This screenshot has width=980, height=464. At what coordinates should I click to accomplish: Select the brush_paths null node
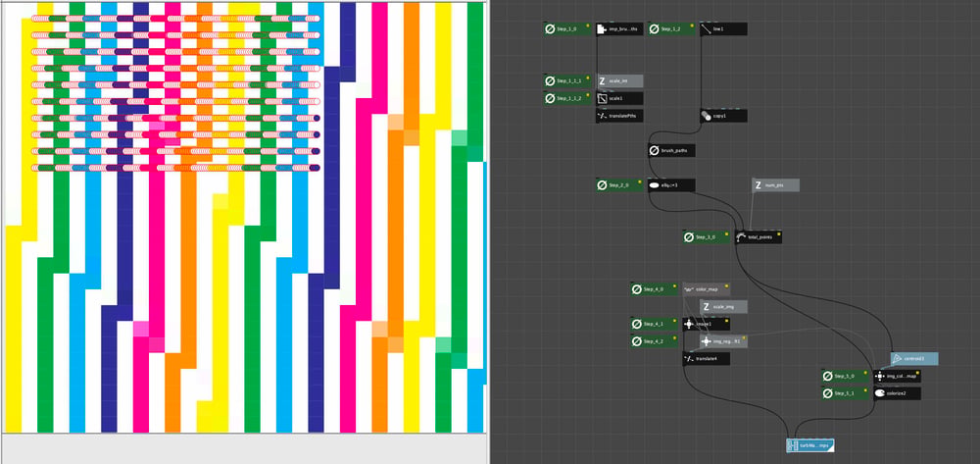671,151
